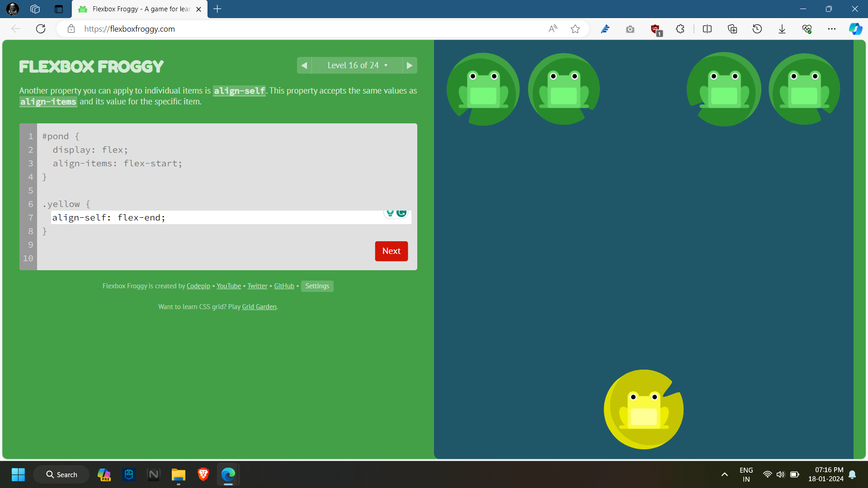Image resolution: width=868 pixels, height=488 pixels.
Task: Open a new browser tab
Action: click(217, 9)
